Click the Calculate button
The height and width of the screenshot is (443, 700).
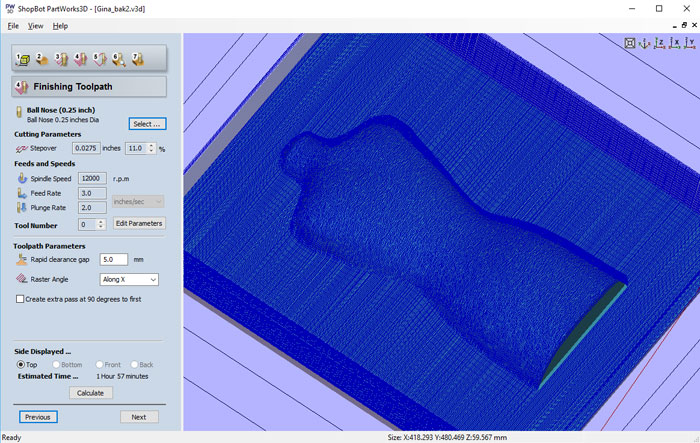point(91,393)
